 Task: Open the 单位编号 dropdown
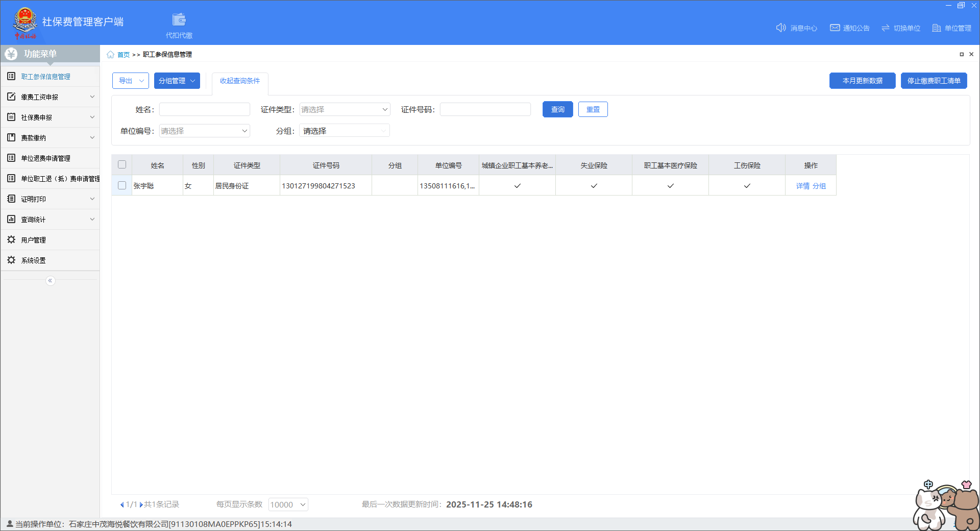point(204,131)
